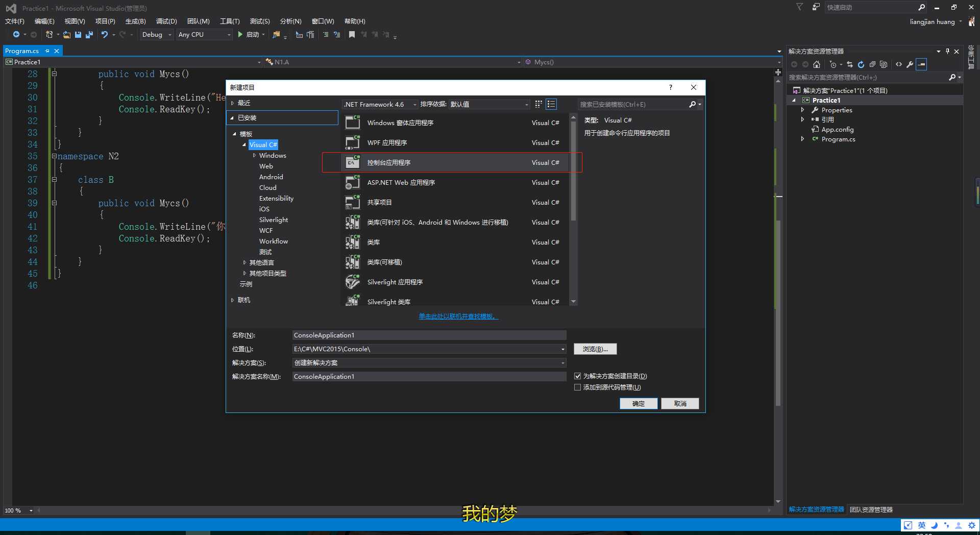
Task: Expand the 联机 (Online) section
Action: coord(232,300)
